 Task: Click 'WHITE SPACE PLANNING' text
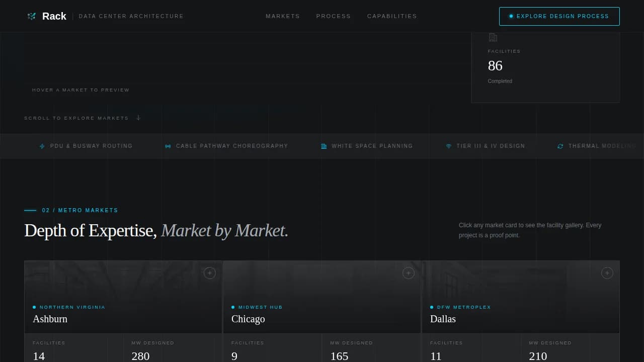click(372, 146)
